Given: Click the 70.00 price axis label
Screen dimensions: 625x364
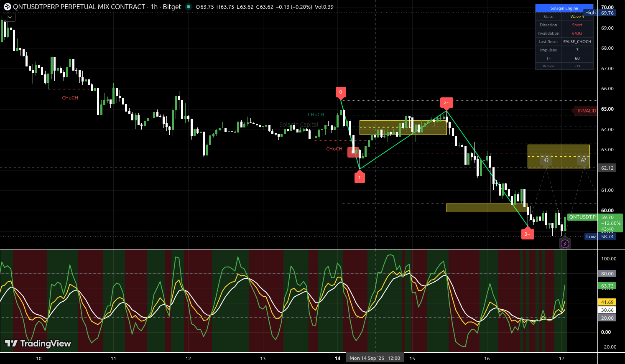Looking at the screenshot, I should coord(607,7).
